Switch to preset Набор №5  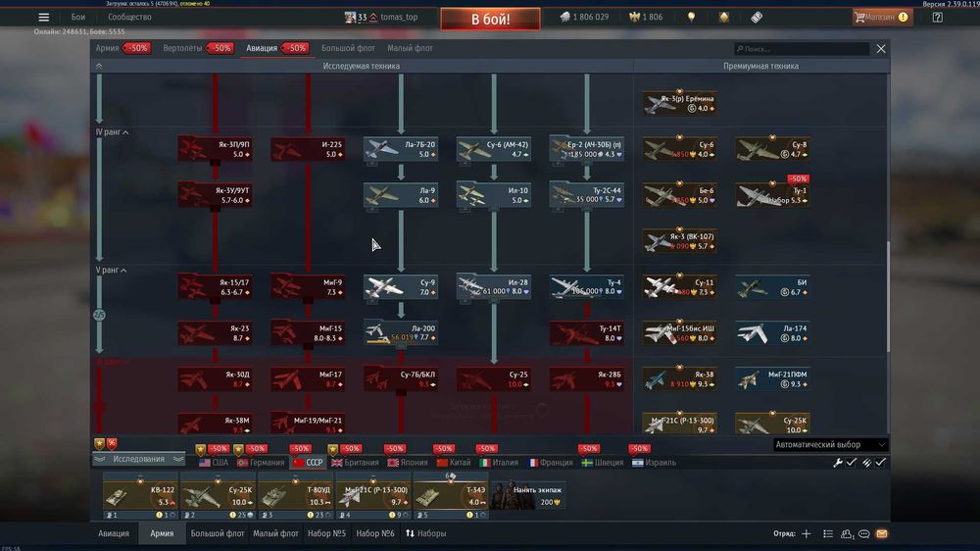pyautogui.click(x=326, y=533)
